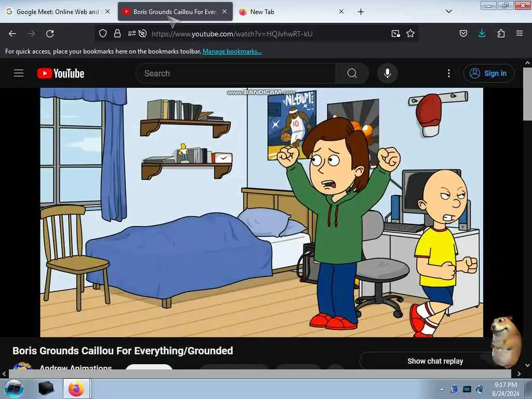Click the Show chat replay button
The height and width of the screenshot is (399, 532).
435,361
